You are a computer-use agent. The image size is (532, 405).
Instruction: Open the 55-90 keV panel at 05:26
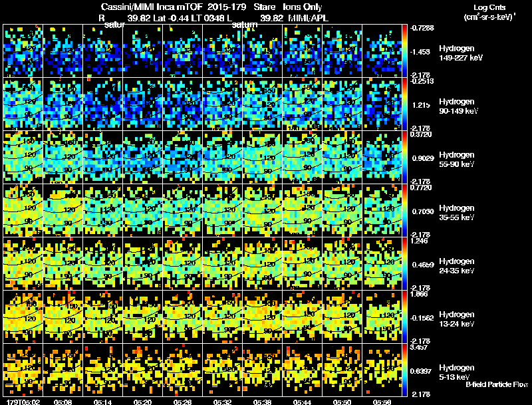click(x=182, y=158)
